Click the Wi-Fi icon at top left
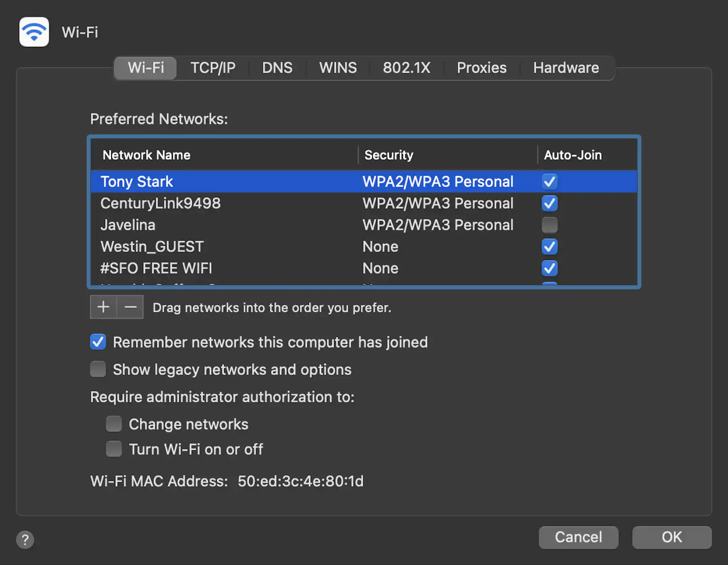This screenshot has height=565, width=728. [34, 32]
